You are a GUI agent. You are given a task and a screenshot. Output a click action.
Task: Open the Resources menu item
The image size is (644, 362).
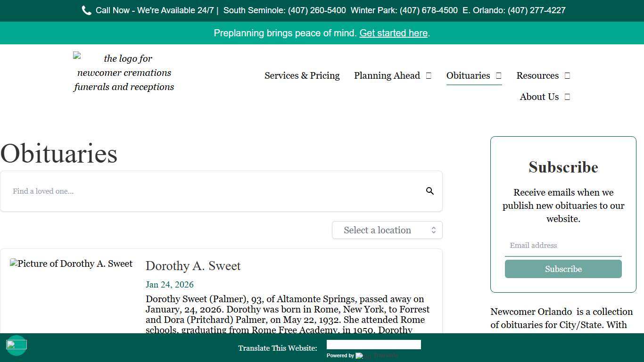coord(537,76)
